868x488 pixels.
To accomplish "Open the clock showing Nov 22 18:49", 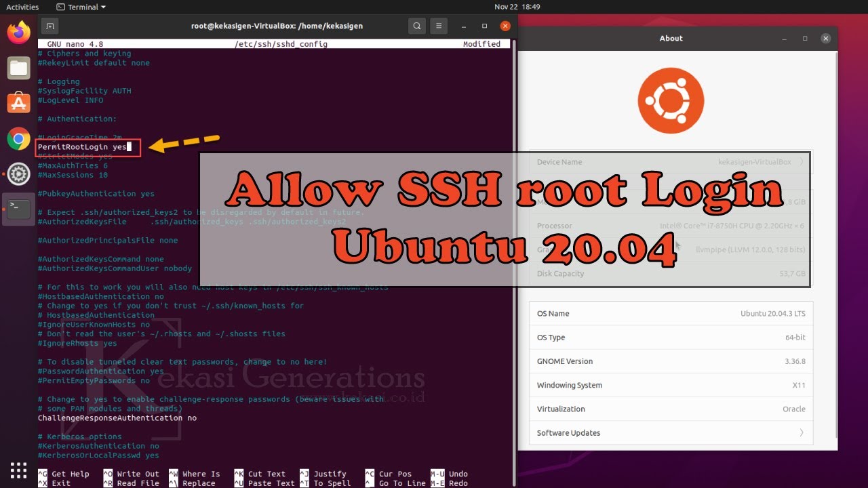I will [517, 7].
